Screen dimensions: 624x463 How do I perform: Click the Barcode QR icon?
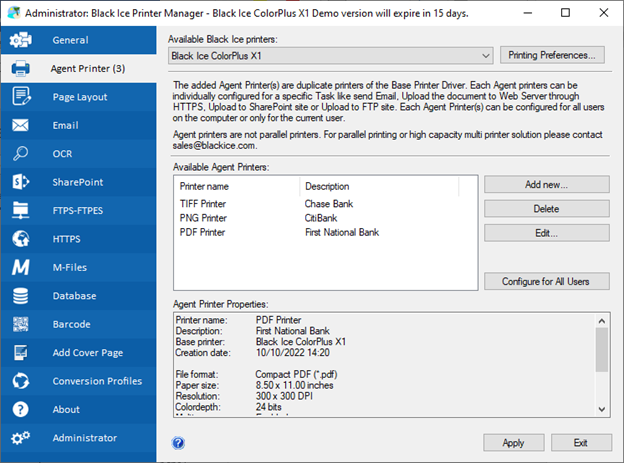tap(20, 324)
